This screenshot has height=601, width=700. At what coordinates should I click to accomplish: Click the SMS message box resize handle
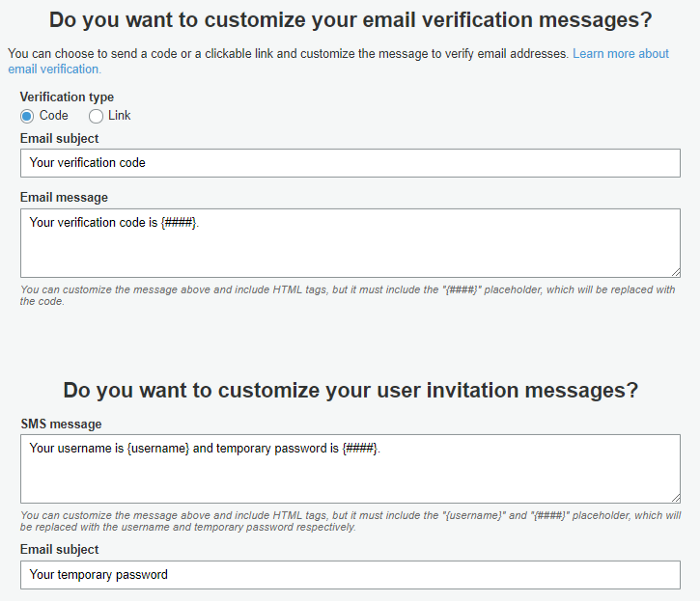coord(675,497)
